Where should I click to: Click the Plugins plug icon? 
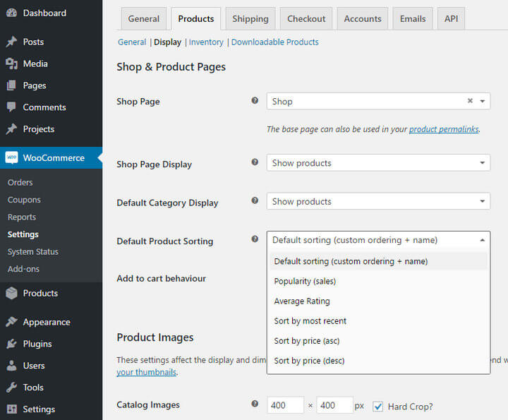tap(12, 344)
